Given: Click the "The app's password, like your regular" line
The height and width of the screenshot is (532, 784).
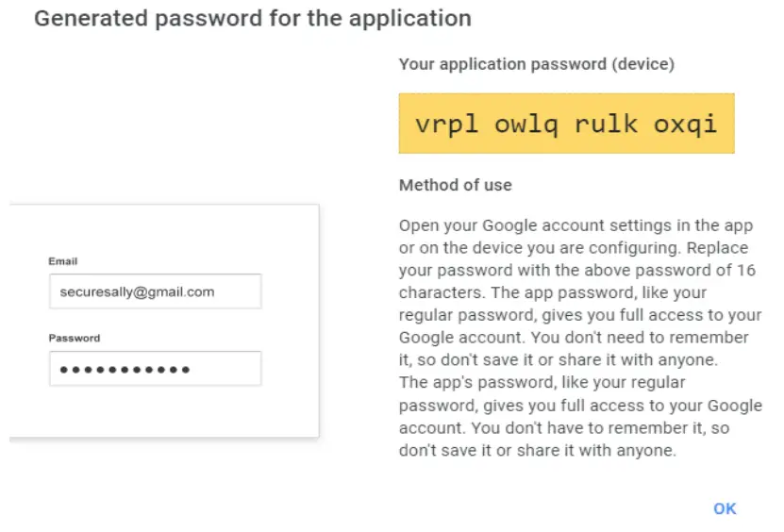Looking at the screenshot, I should pos(542,383).
